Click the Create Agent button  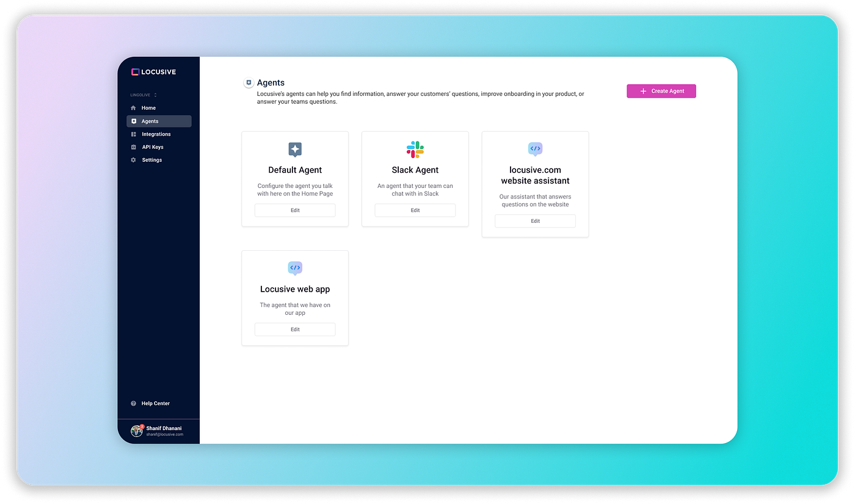pos(661,91)
